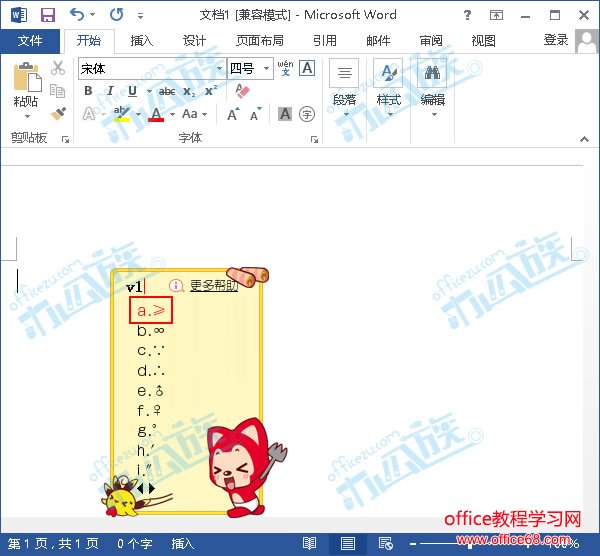Apply red font color

[x=156, y=114]
